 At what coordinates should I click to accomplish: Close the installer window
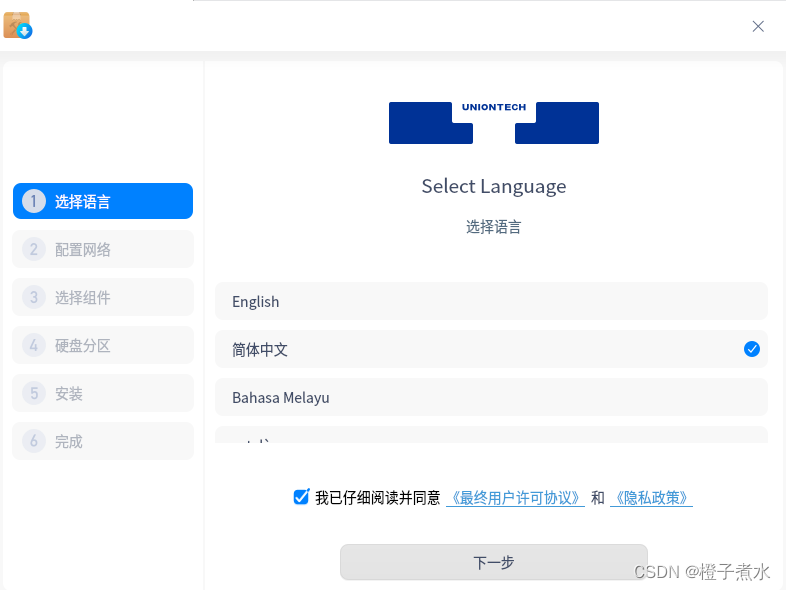[x=758, y=26]
